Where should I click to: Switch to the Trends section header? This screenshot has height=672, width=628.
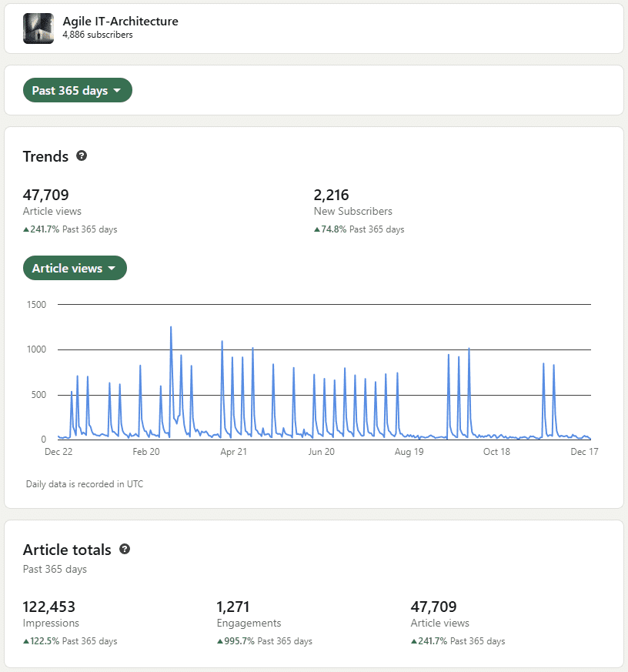[45, 156]
